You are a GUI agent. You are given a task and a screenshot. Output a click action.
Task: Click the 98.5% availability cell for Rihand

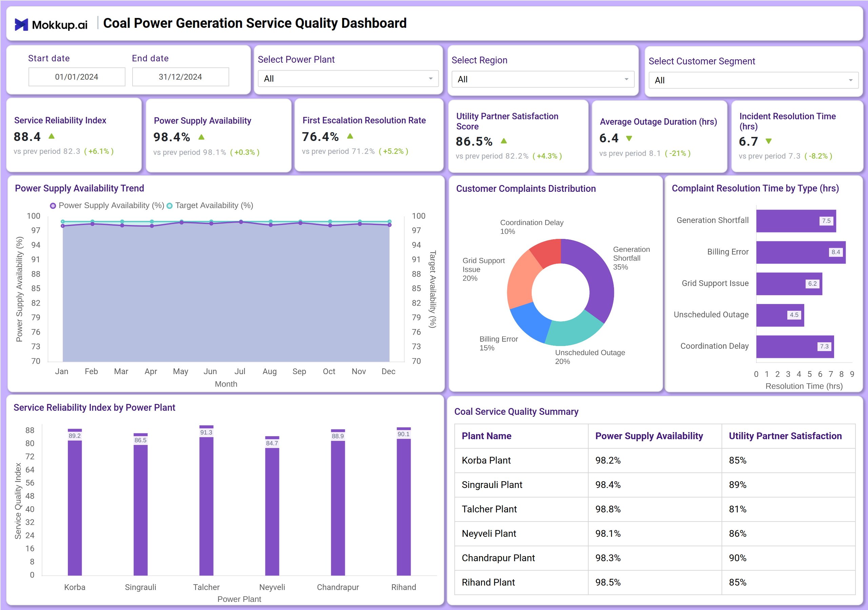click(x=655, y=583)
